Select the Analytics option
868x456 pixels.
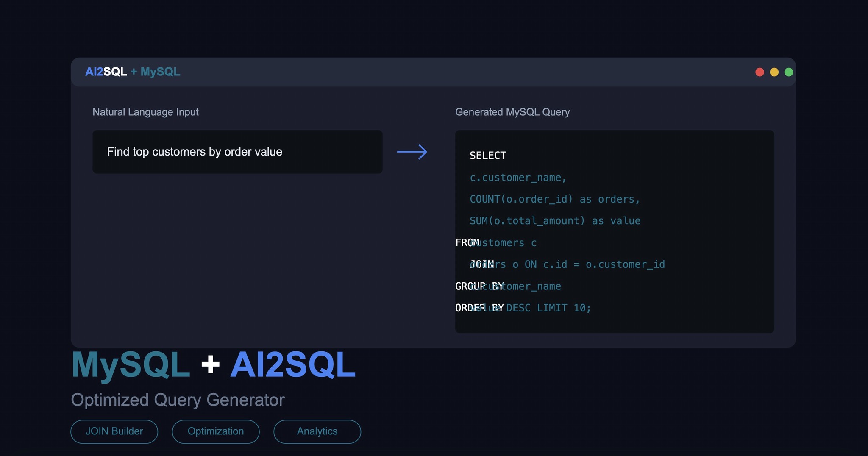tap(317, 431)
